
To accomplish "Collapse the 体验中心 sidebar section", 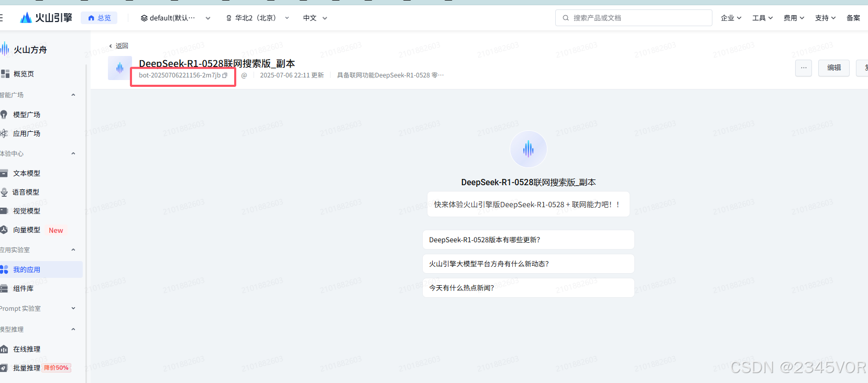I will [x=73, y=153].
